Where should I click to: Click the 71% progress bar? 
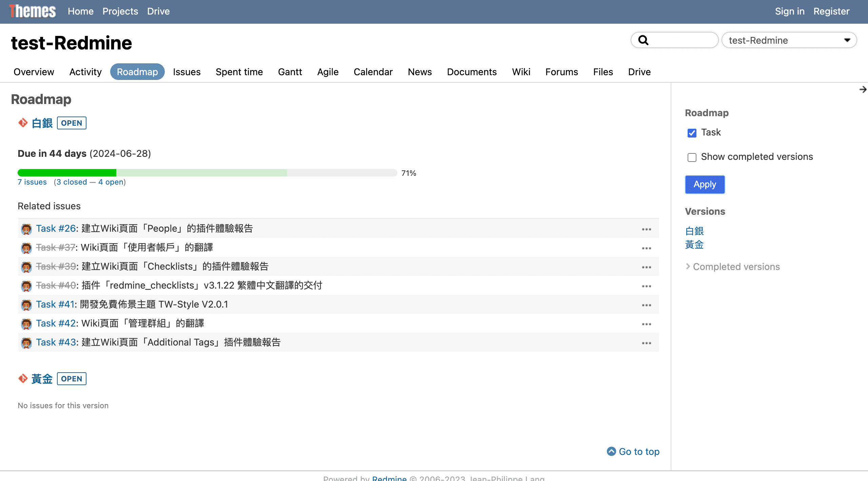pos(207,173)
